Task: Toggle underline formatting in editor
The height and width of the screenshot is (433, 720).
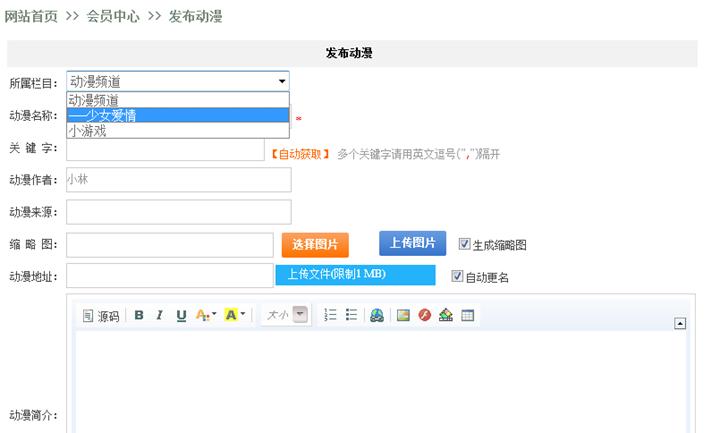Action: coord(181,315)
